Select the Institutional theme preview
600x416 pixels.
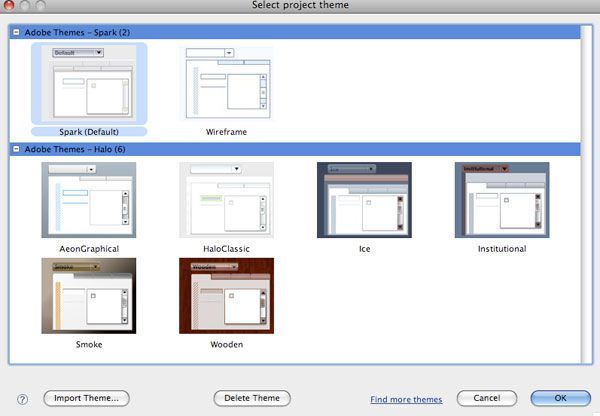click(x=502, y=200)
